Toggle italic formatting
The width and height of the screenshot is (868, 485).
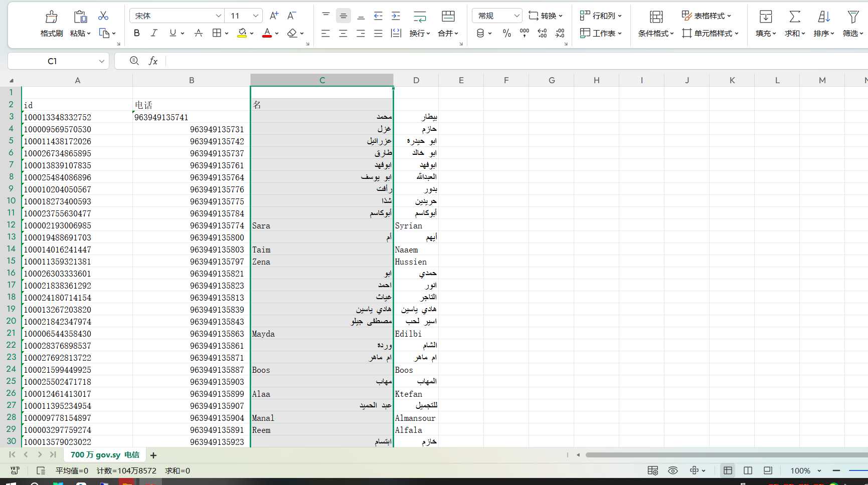(154, 33)
